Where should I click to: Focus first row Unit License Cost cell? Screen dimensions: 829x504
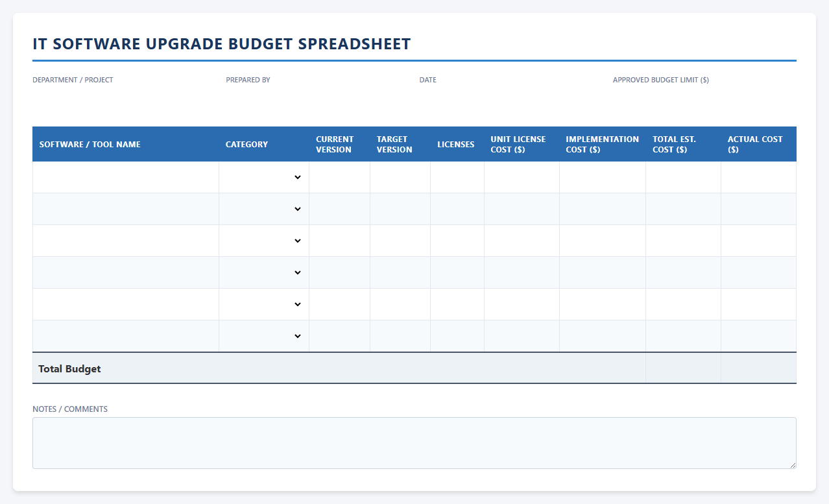(522, 177)
